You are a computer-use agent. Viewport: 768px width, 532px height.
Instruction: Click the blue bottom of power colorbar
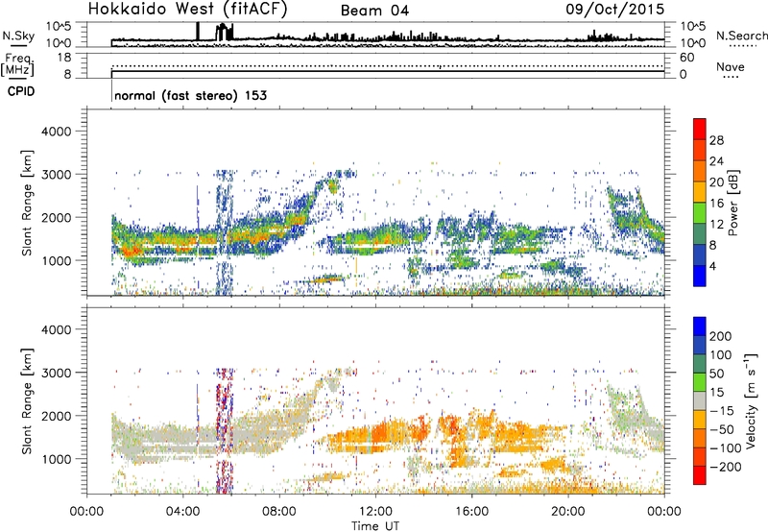click(x=700, y=276)
